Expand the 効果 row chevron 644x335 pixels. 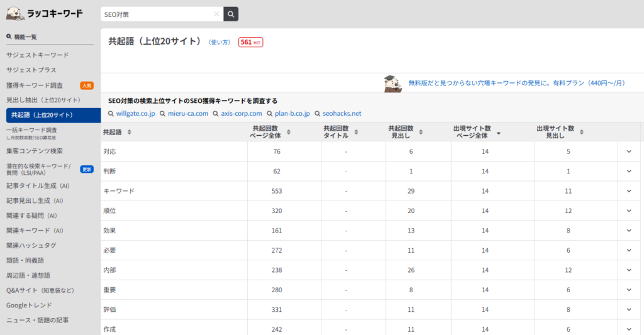click(629, 230)
